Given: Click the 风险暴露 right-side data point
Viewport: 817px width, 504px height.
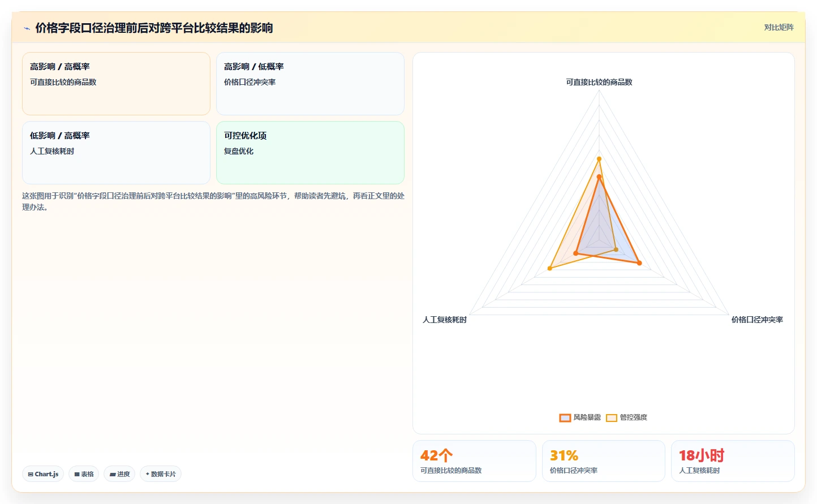Looking at the screenshot, I should tap(639, 263).
